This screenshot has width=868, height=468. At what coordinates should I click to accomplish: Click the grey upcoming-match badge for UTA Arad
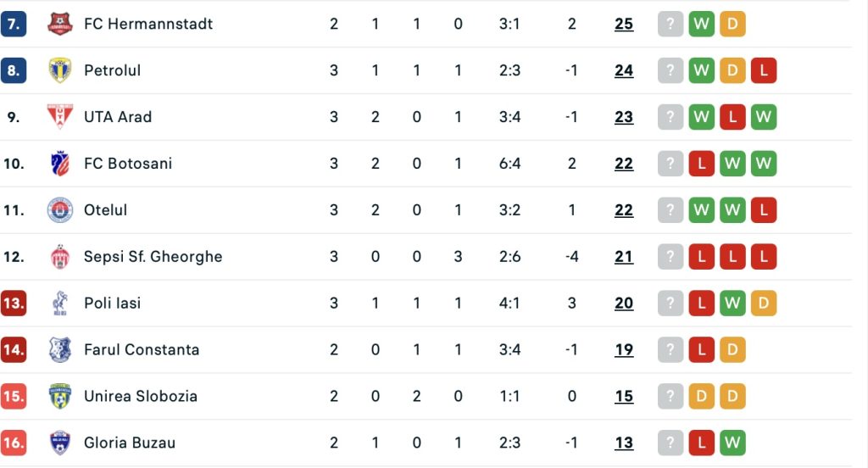point(670,117)
